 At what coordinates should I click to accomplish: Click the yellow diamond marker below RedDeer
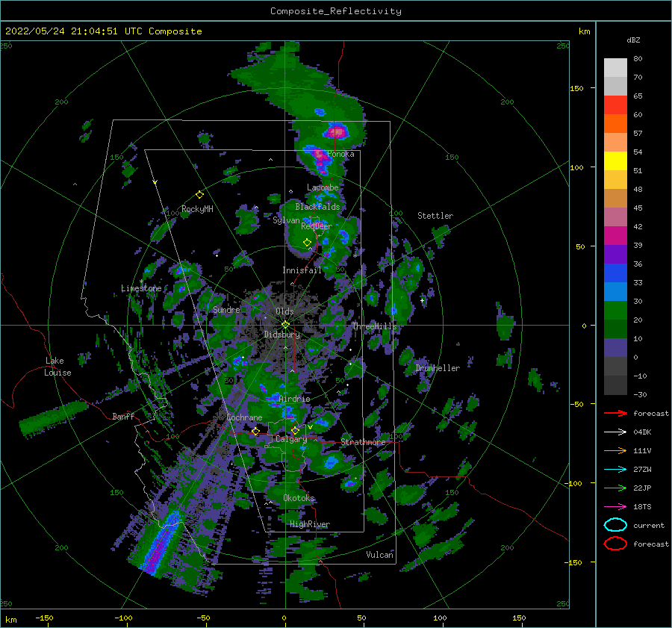[x=307, y=243]
